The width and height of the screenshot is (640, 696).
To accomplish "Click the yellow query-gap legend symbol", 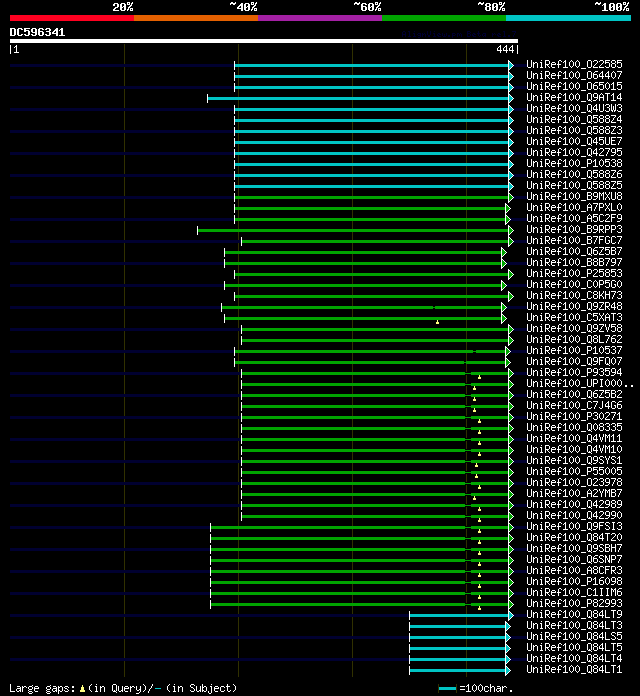I will 82,688.
